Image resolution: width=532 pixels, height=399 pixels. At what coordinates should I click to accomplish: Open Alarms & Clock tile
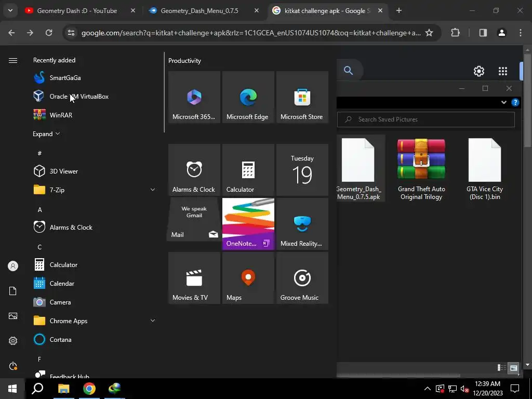point(194,170)
